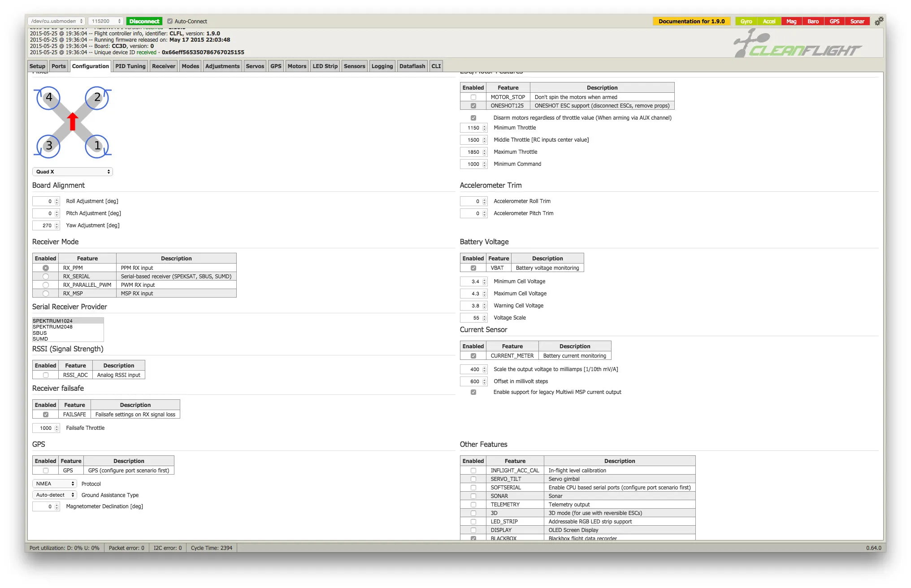Click motor 1 in the quad diagram
This screenshot has width=911, height=588.
click(x=97, y=146)
